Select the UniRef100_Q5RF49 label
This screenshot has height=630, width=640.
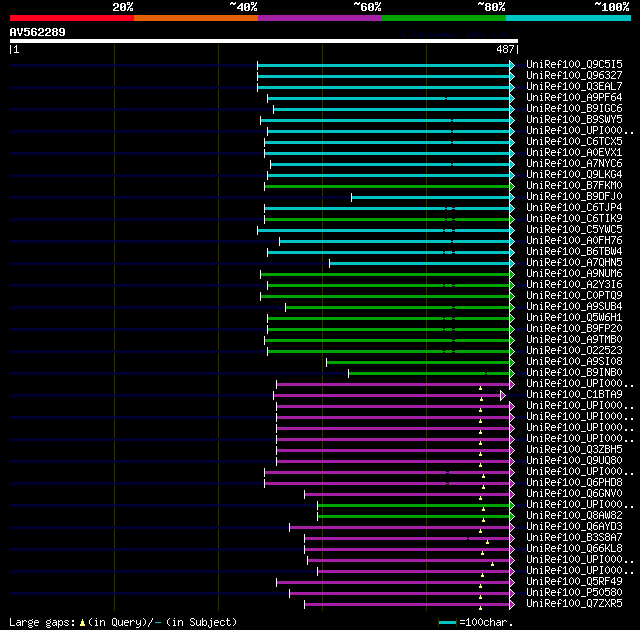[574, 582]
